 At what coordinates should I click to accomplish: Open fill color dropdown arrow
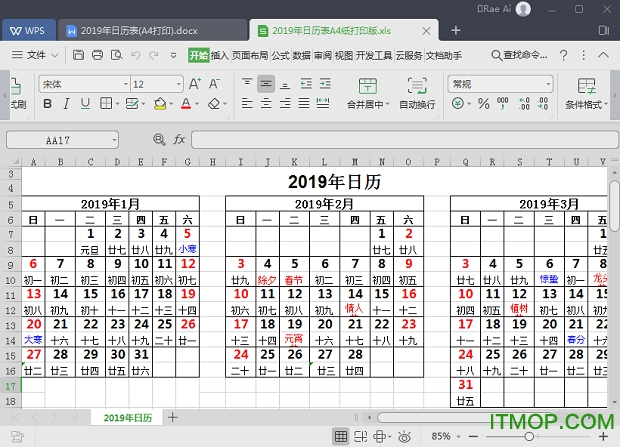(171, 104)
